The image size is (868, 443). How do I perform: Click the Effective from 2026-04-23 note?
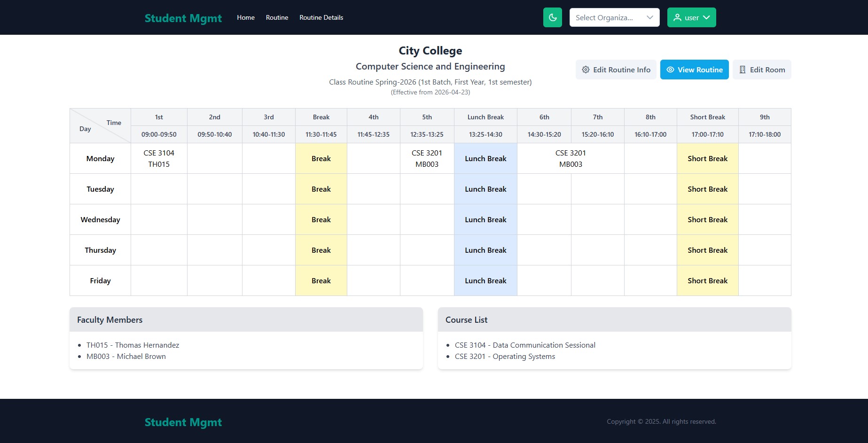[x=430, y=92]
